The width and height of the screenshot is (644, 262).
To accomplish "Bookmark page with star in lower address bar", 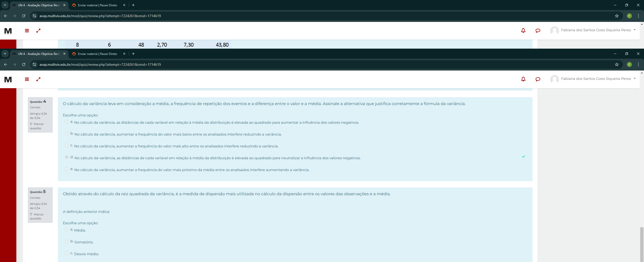I will click(617, 64).
